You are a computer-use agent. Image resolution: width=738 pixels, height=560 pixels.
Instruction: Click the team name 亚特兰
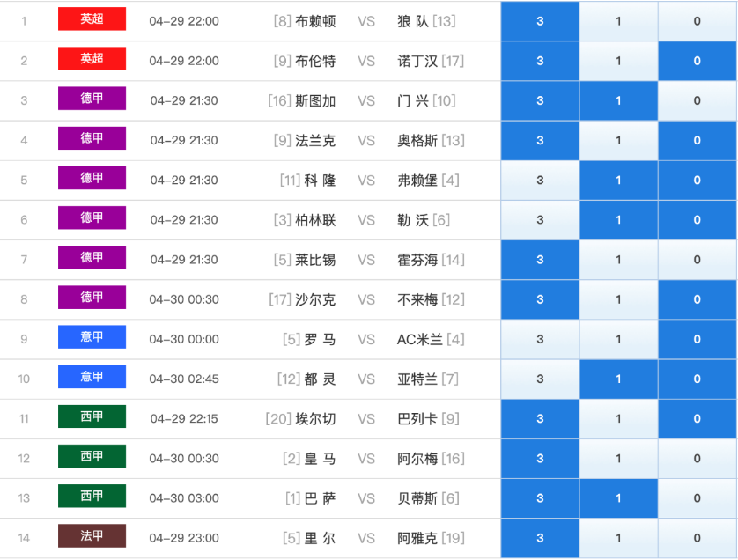coord(417,379)
